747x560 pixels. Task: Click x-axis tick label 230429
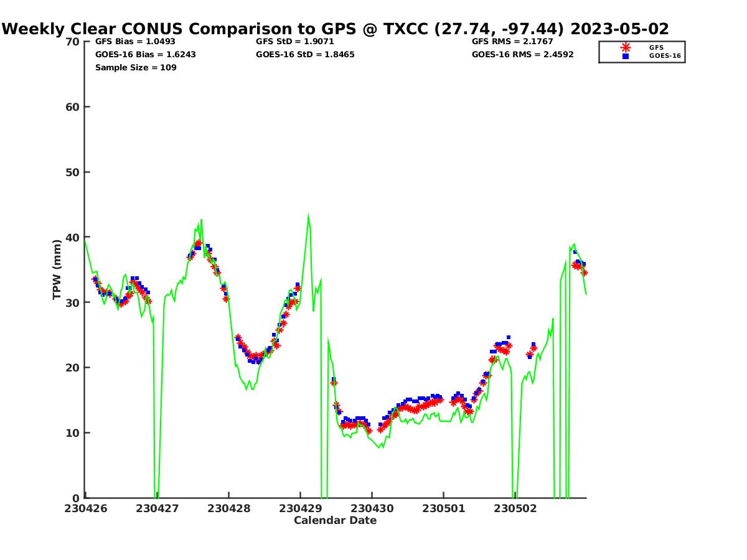point(300,508)
